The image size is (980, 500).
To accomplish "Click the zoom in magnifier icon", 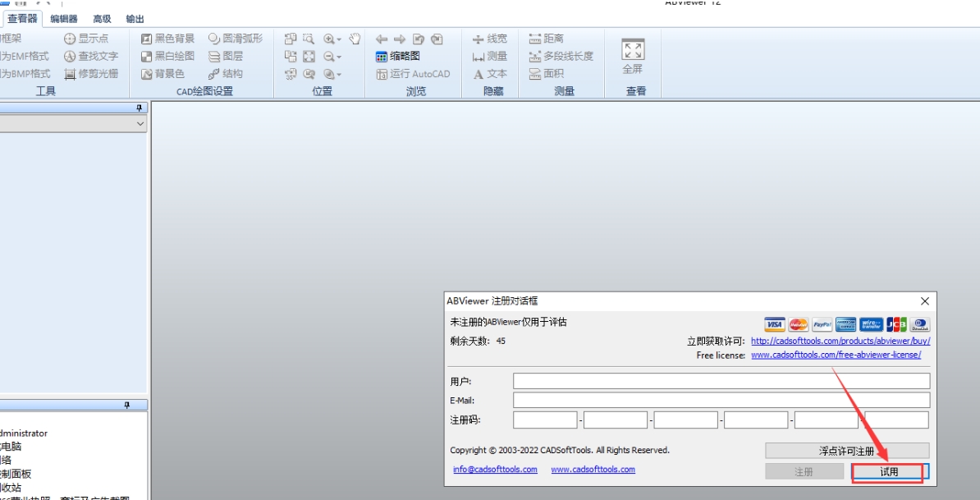I will tap(329, 39).
